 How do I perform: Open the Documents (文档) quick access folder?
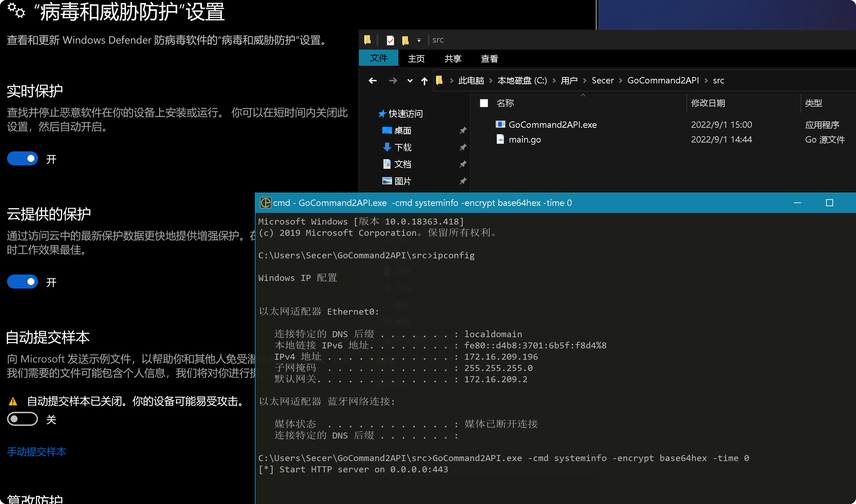tap(403, 164)
